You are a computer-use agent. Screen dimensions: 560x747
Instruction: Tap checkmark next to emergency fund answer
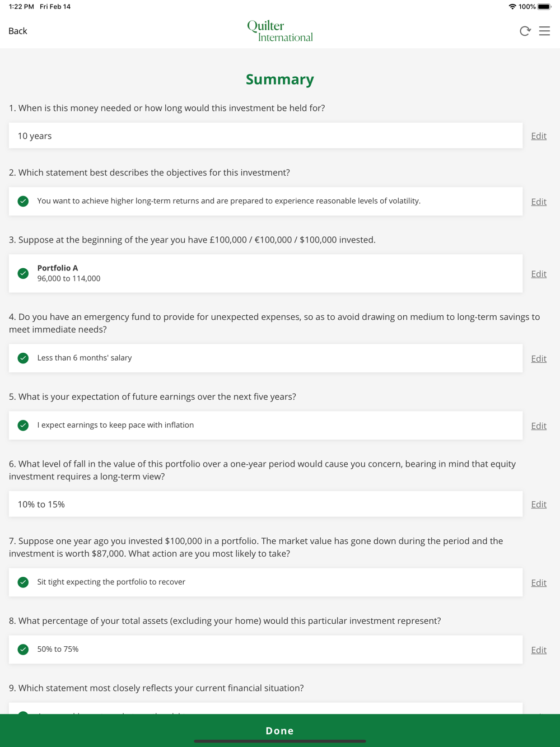click(x=23, y=358)
